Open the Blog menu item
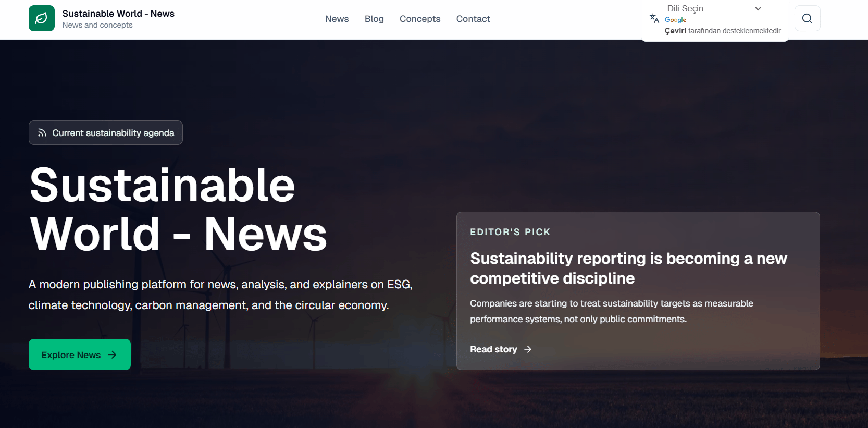Screen dimensions: 868x428 coord(374,19)
